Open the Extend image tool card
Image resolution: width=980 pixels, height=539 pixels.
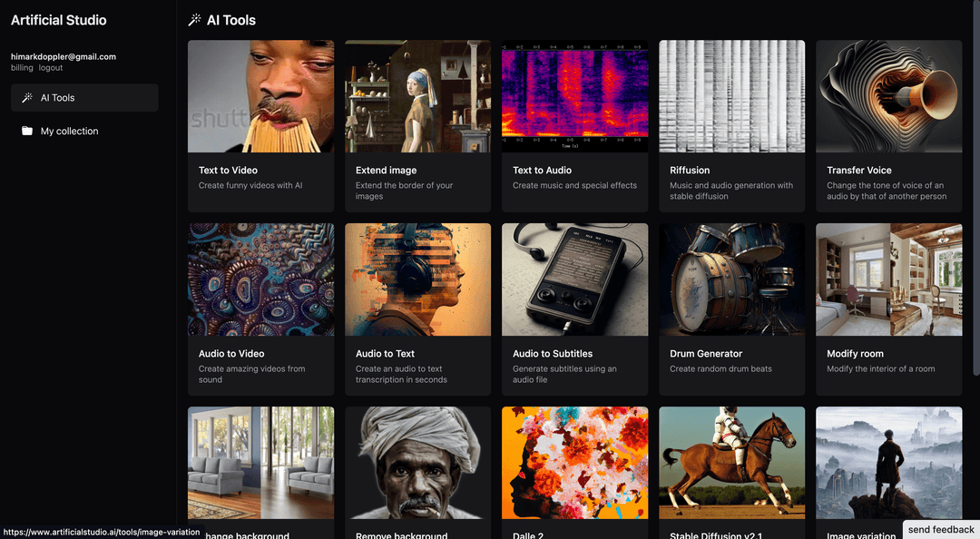point(417,125)
